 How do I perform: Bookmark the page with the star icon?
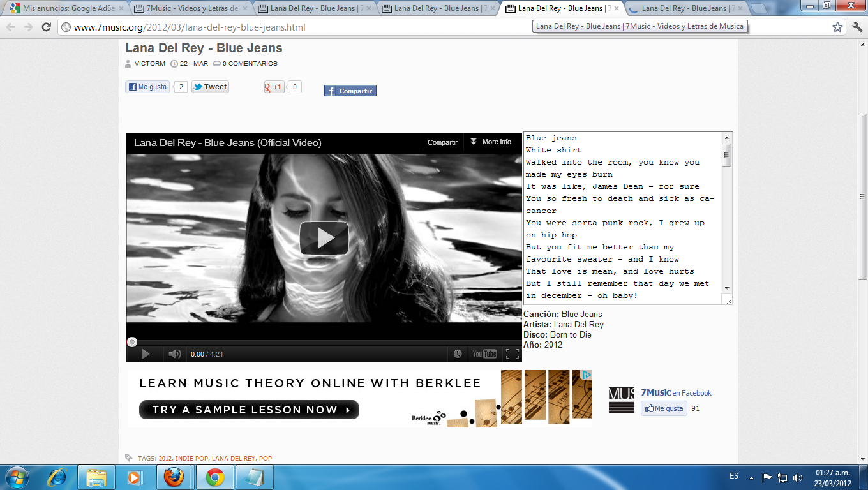[837, 27]
